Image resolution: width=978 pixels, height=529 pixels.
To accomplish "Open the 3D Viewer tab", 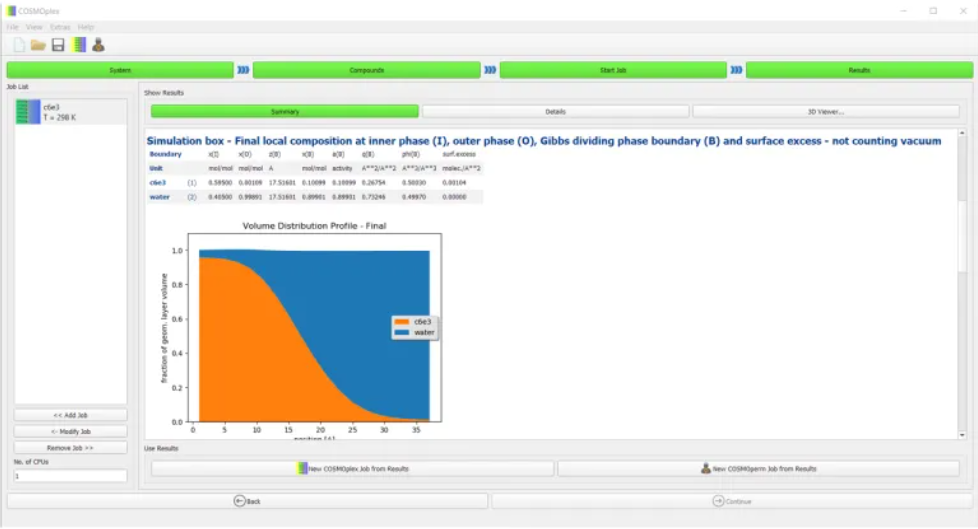I will (825, 112).
